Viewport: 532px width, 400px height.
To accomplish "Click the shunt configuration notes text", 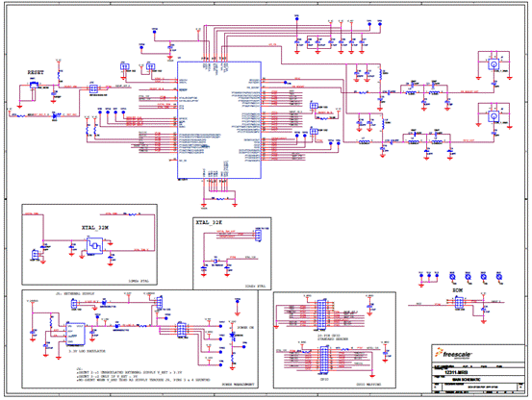I will pos(143,374).
